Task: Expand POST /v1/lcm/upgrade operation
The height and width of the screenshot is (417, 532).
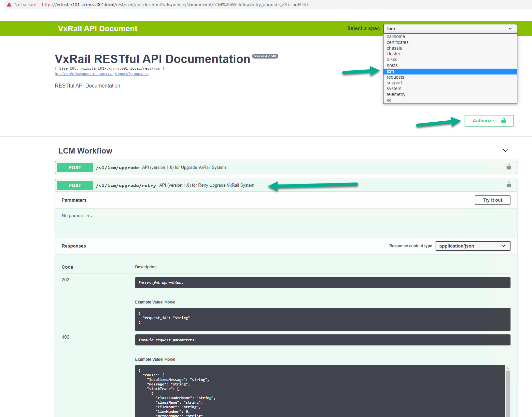Action: (286, 168)
